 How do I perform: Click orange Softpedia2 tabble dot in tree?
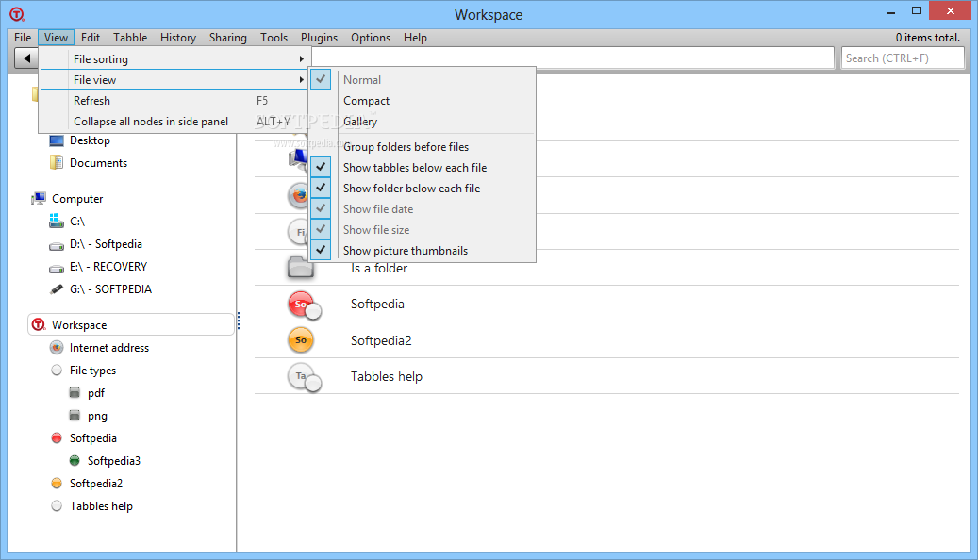coord(57,484)
